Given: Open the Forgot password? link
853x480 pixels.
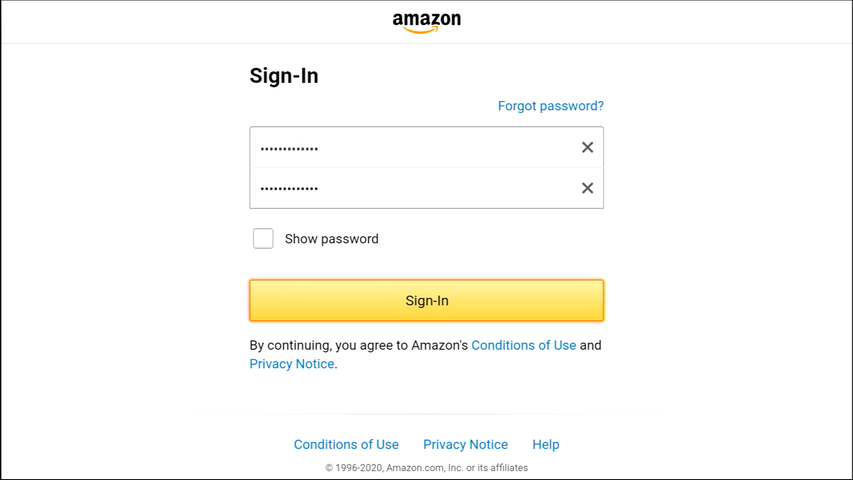Looking at the screenshot, I should pos(551,106).
